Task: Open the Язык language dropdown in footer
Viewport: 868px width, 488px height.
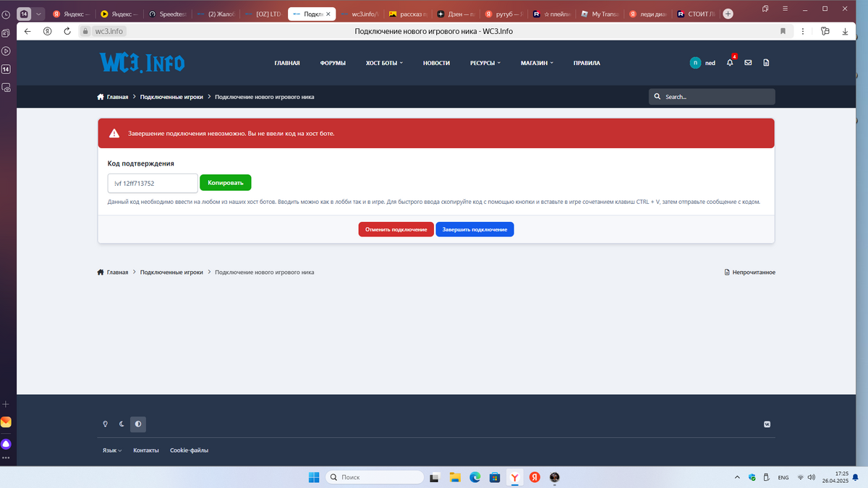Action: (x=112, y=450)
